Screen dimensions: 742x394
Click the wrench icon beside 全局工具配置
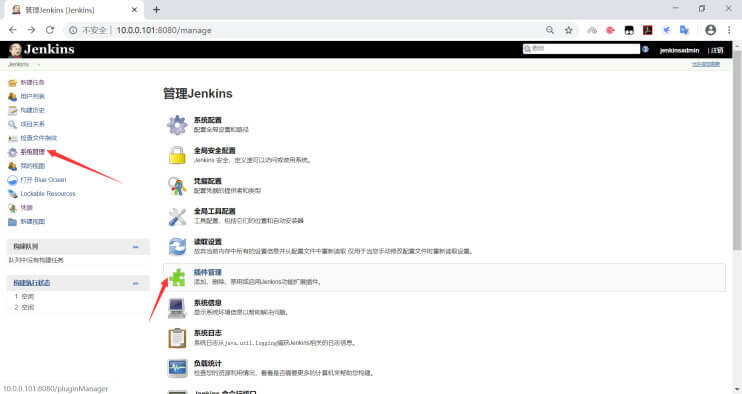tap(177, 216)
